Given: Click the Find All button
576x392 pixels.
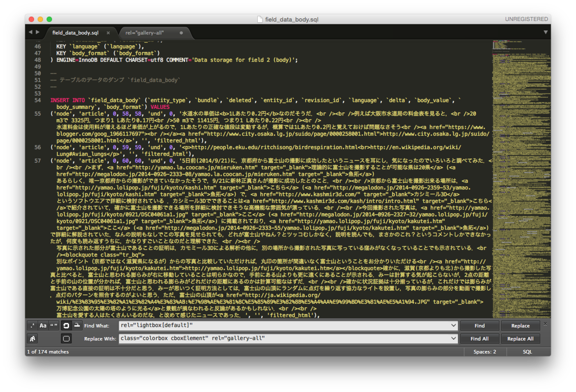Looking at the screenshot, I should (x=480, y=339).
